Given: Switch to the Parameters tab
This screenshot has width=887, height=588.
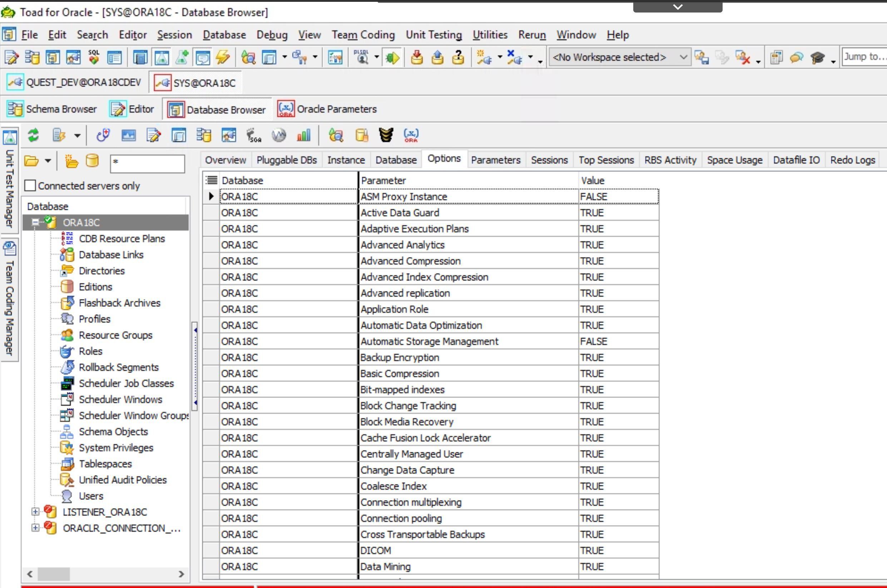Looking at the screenshot, I should pyautogui.click(x=496, y=160).
